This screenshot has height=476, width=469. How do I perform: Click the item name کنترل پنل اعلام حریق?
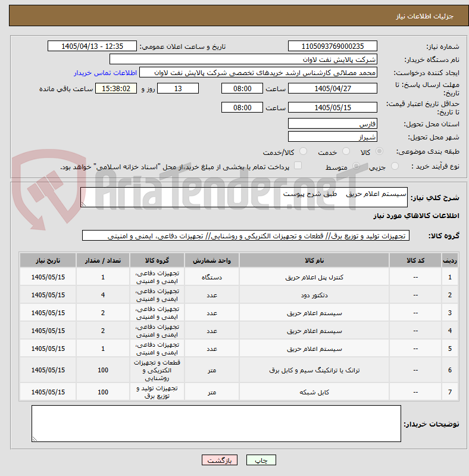pos(314,277)
